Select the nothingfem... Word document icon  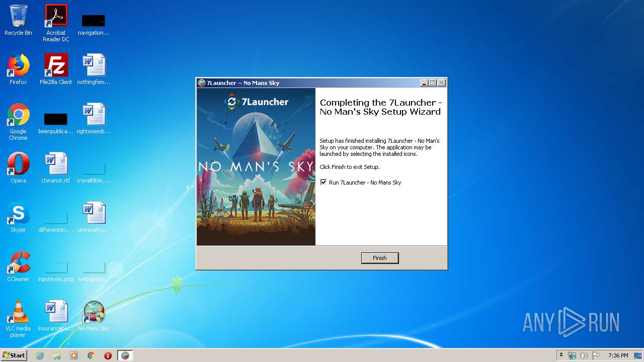tap(94, 69)
